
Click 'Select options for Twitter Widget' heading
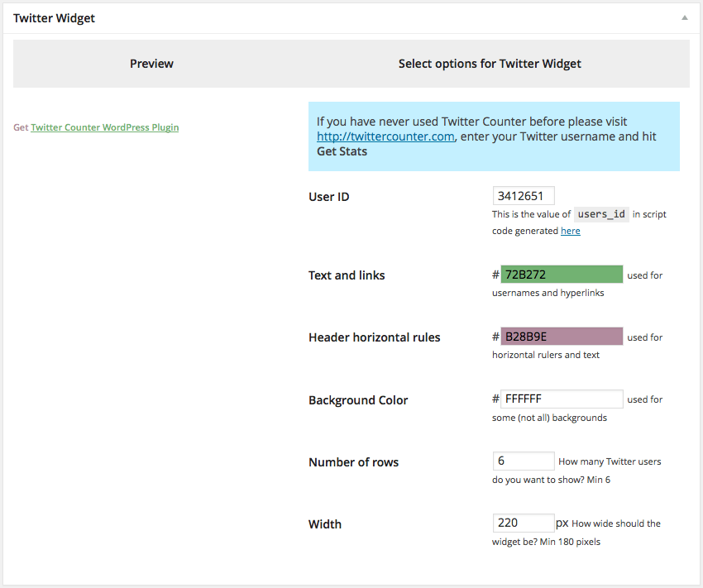click(490, 64)
